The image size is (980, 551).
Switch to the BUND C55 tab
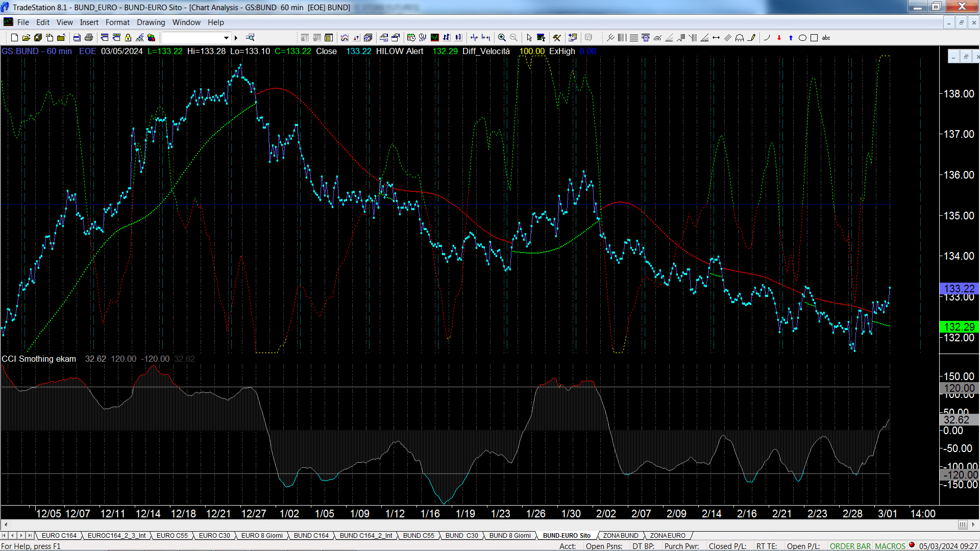[x=419, y=535]
